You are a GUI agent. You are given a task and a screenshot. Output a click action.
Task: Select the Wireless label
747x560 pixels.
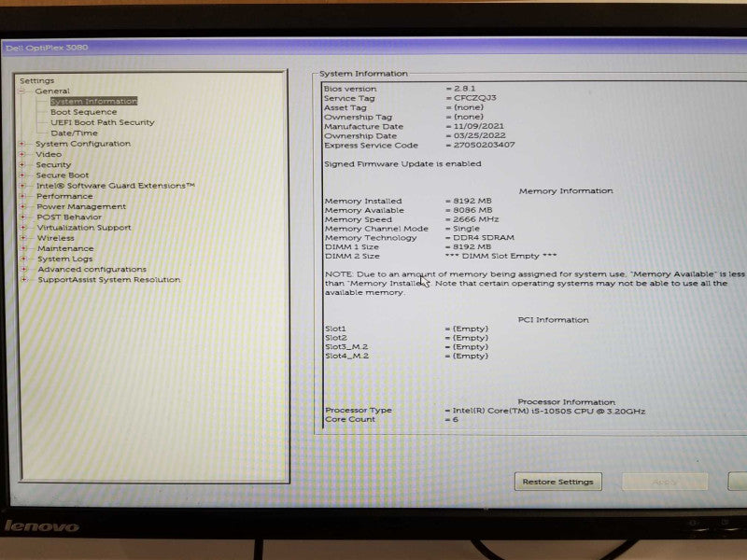56,238
